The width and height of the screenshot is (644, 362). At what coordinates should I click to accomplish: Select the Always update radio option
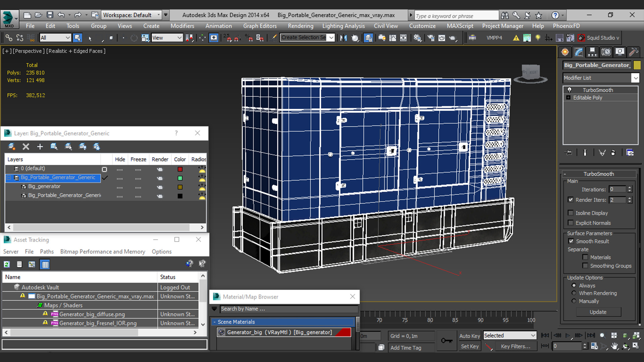pos(574,286)
